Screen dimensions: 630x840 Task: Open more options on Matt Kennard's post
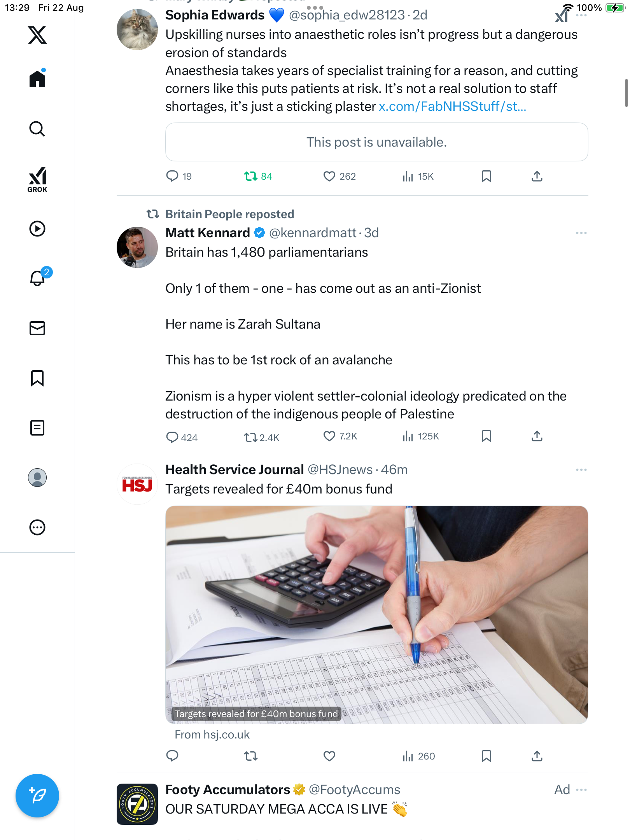[x=581, y=233]
